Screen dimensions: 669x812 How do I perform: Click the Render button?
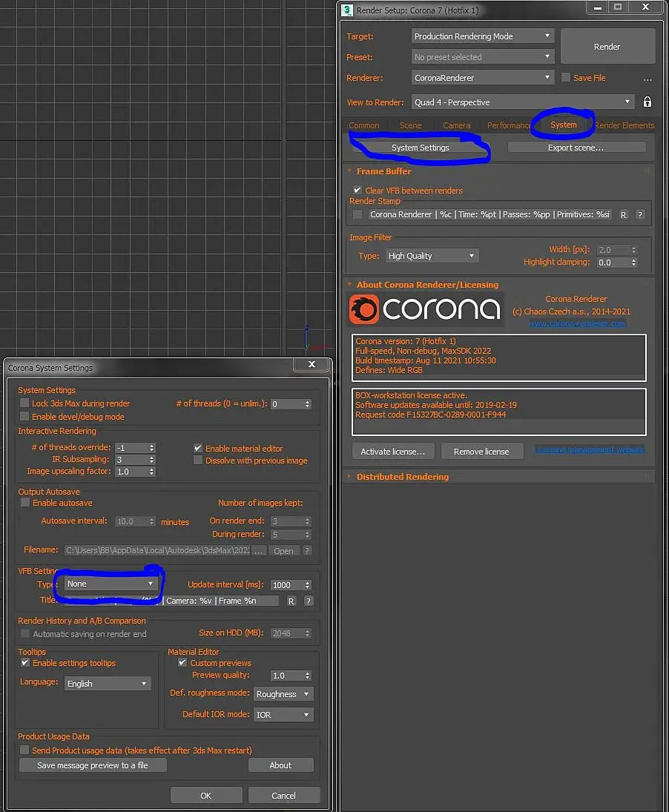pos(607,47)
